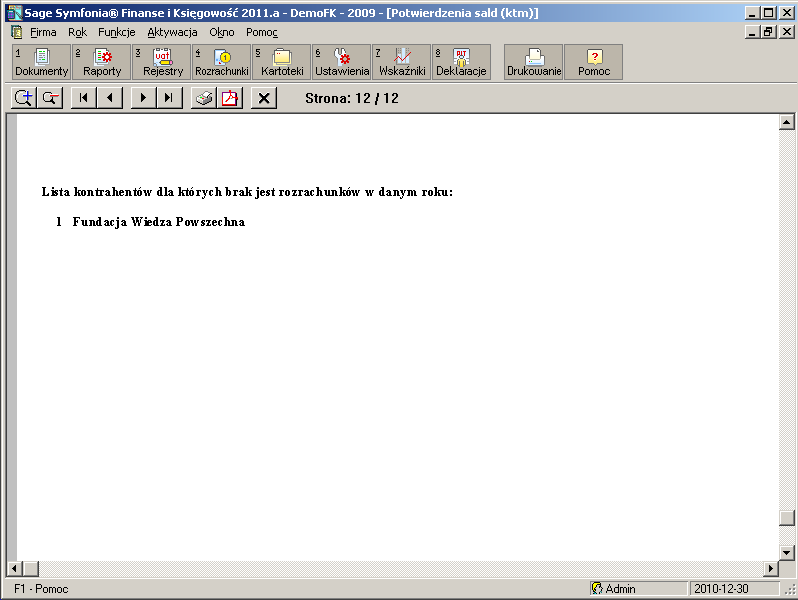Zoom in on the report preview
The height and width of the screenshot is (600, 798).
coord(22,97)
